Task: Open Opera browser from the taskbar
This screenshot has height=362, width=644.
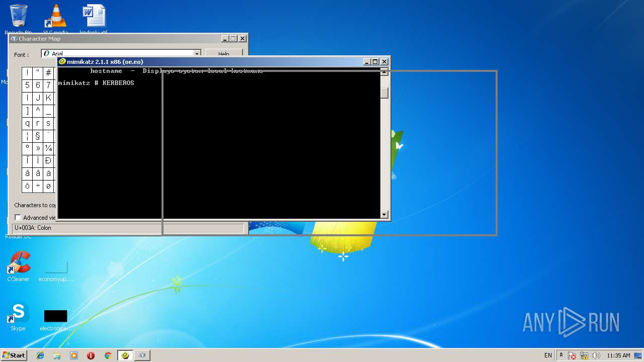Action: tap(91, 355)
